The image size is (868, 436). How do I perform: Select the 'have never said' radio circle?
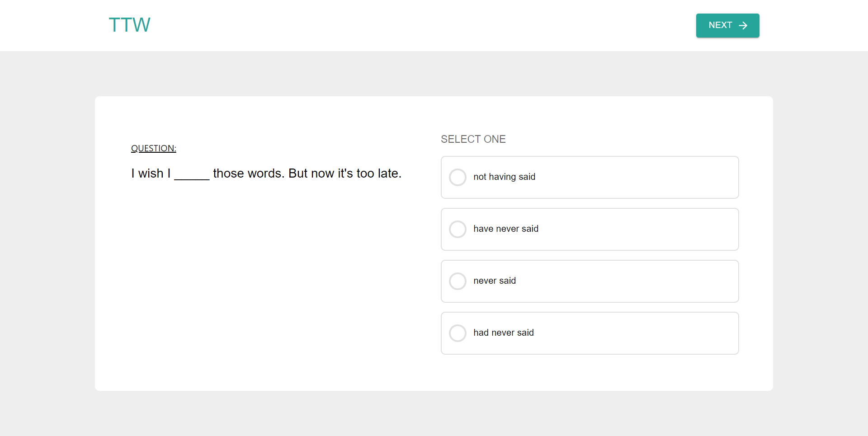[458, 229]
